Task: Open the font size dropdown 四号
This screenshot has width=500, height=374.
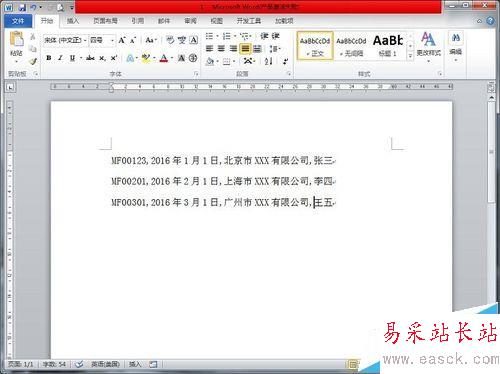Action: 112,40
